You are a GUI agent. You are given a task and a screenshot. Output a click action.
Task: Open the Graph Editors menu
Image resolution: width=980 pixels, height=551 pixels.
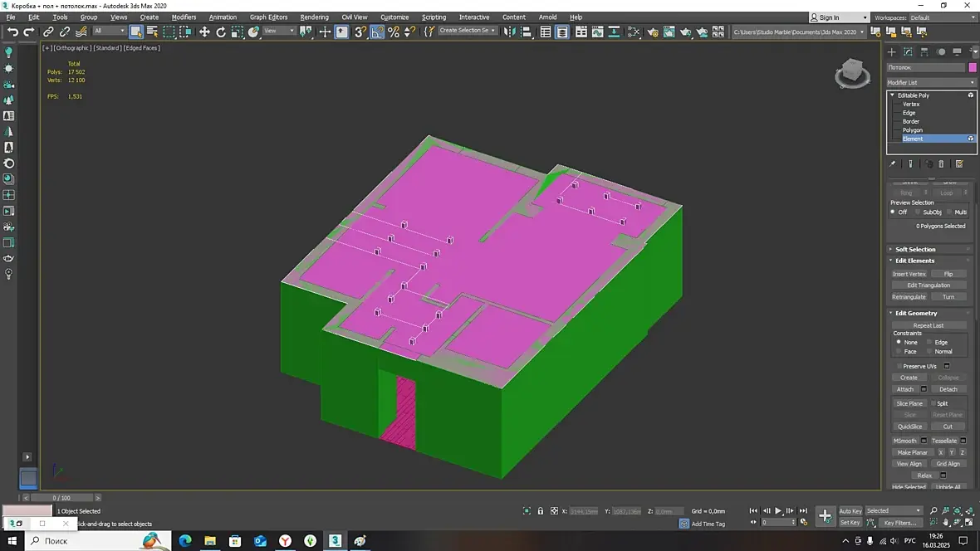click(x=268, y=17)
